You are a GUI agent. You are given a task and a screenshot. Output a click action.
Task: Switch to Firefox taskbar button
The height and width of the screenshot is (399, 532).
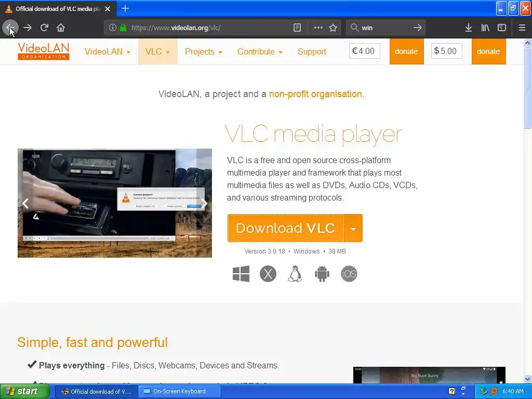pyautogui.click(x=96, y=392)
